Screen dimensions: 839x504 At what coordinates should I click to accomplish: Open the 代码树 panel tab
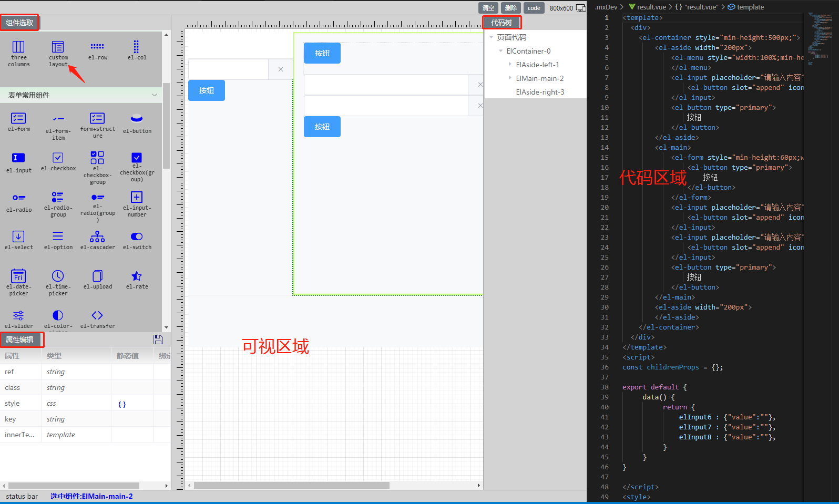502,23
